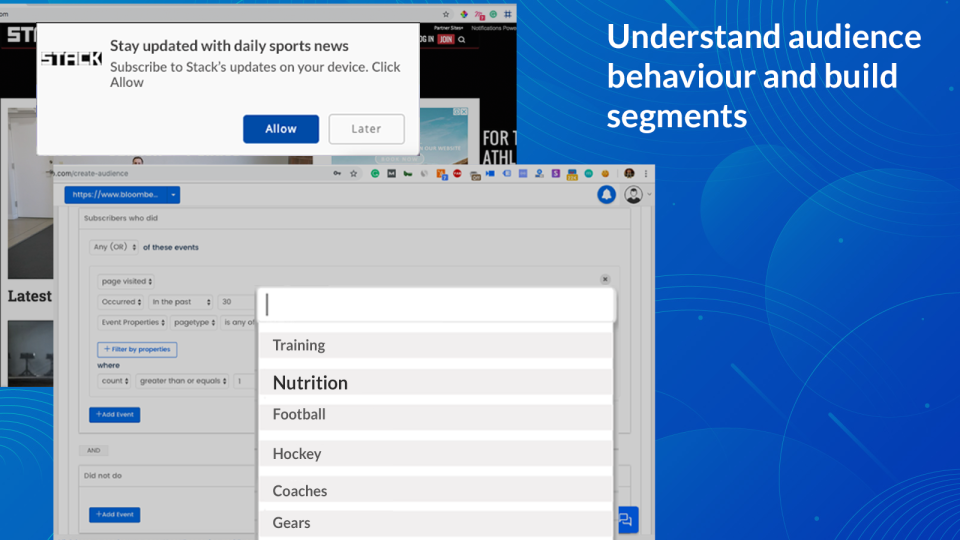The height and width of the screenshot is (540, 960).
Task: Open the Any (OR) dropdown
Action: pos(114,247)
